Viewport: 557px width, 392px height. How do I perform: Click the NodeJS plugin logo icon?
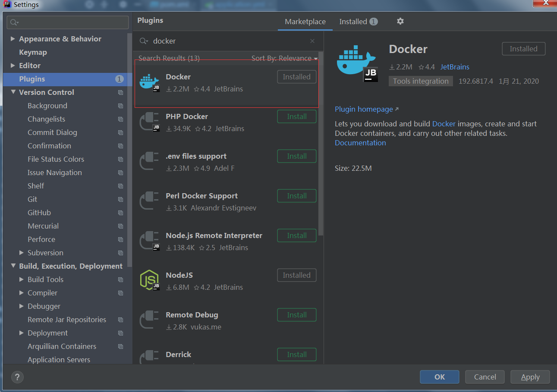[x=149, y=281]
